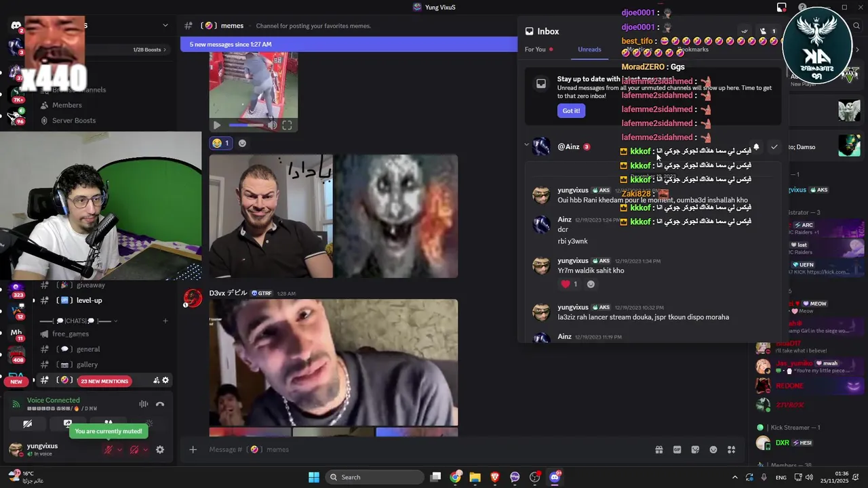The image size is (868, 488).
Task: Open the gift icon in the message bar
Action: point(658,449)
